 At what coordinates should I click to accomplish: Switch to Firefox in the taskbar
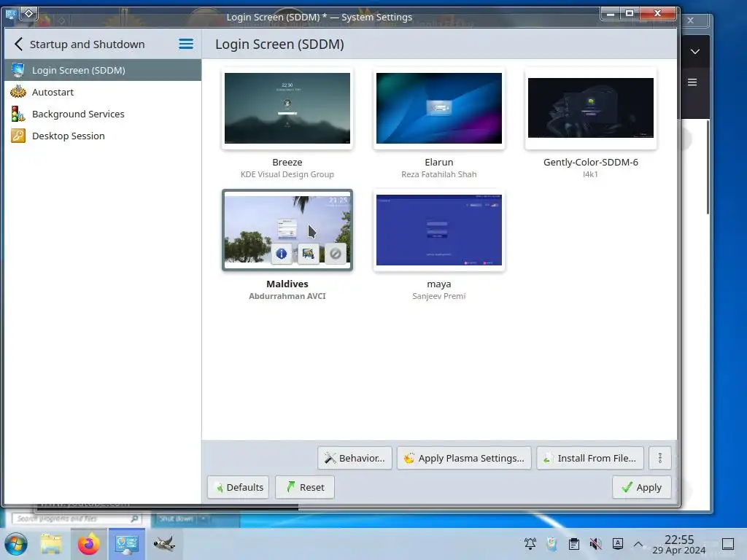pos(88,543)
